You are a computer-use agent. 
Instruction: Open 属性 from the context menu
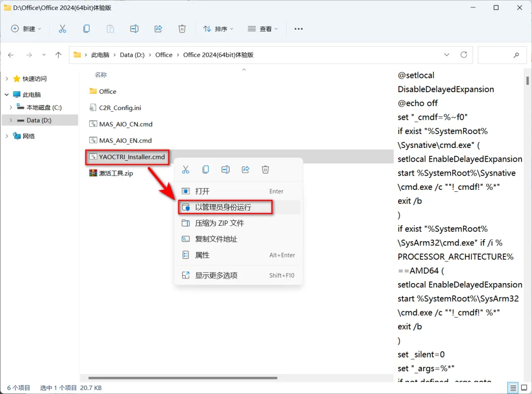tap(238, 255)
